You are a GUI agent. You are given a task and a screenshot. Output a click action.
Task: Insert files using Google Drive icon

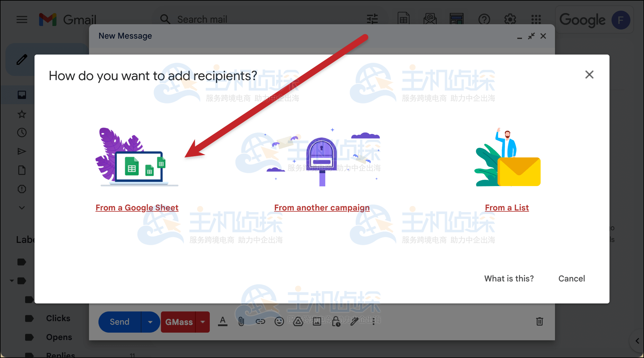[298, 321]
